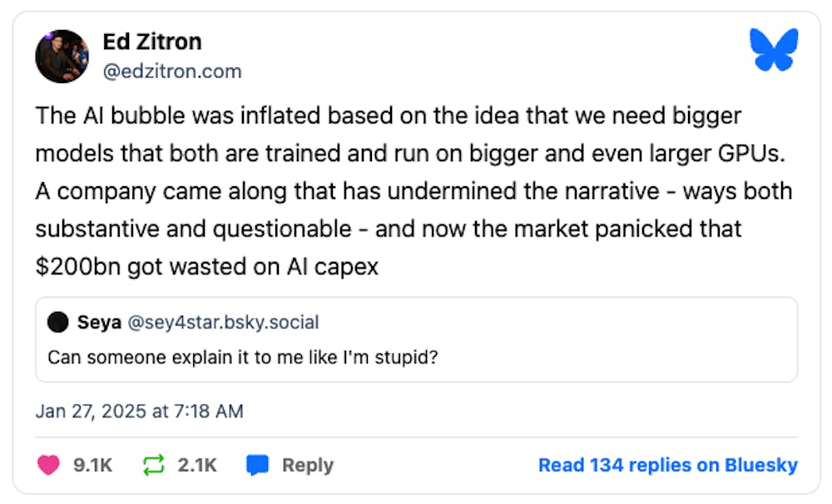The image size is (832, 504).
Task: Click Seya's black circular avatar
Action: tap(58, 322)
